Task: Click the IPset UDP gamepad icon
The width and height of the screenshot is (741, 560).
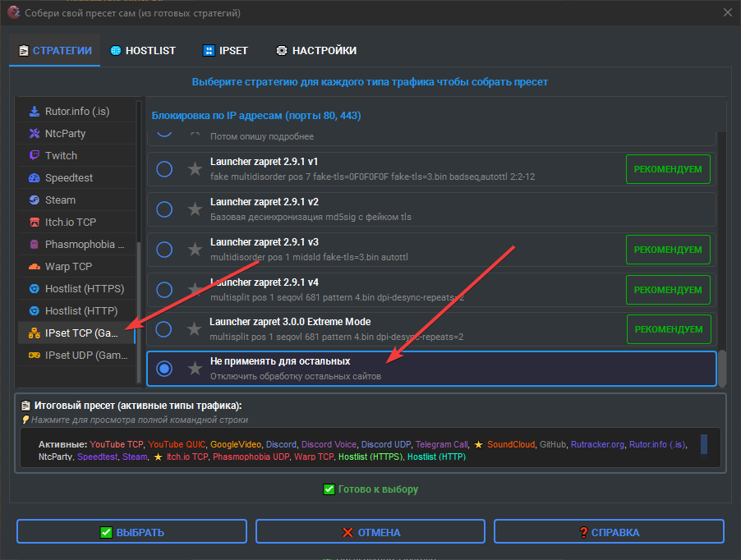Action: (35, 355)
